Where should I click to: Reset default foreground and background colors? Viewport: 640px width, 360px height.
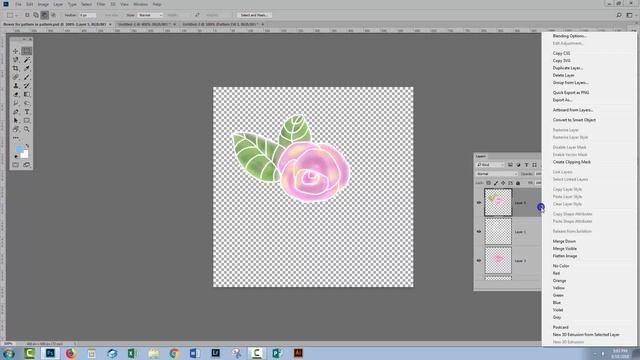point(16,156)
